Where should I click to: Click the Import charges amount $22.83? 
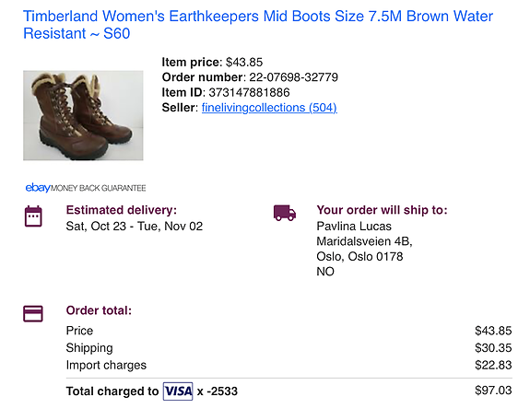click(493, 365)
